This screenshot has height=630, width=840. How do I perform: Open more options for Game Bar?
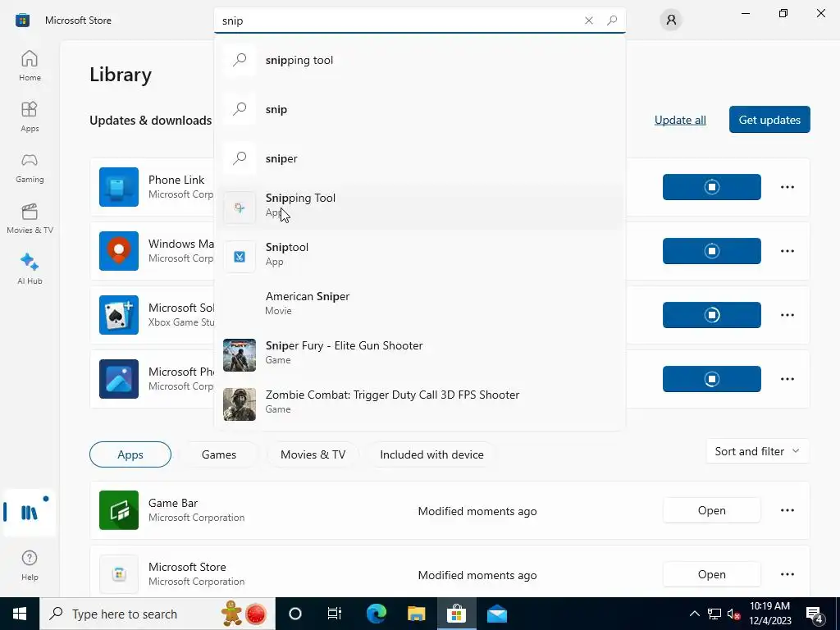(x=787, y=510)
